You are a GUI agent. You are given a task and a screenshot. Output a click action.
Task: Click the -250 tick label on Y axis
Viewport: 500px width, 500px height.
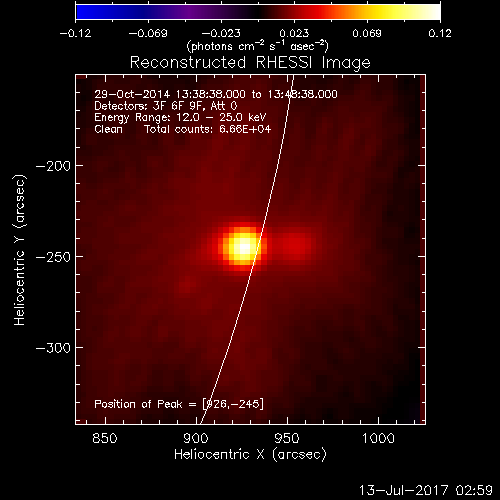53,257
